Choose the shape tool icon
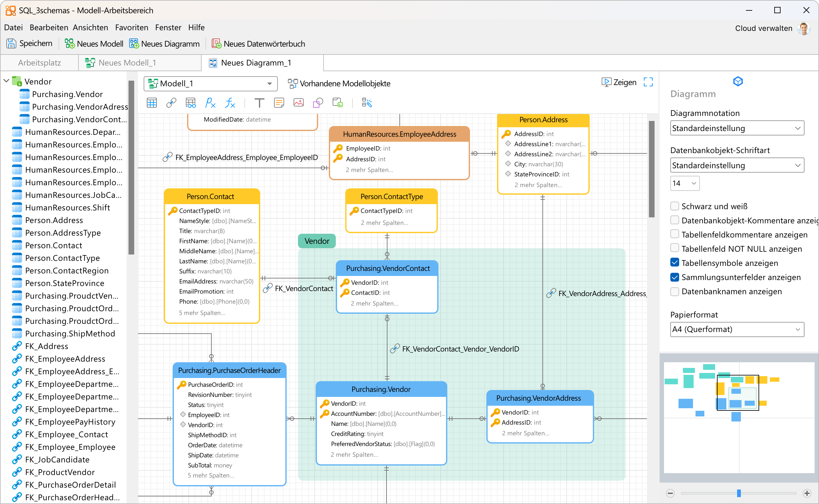This screenshot has height=504, width=819. click(x=318, y=103)
